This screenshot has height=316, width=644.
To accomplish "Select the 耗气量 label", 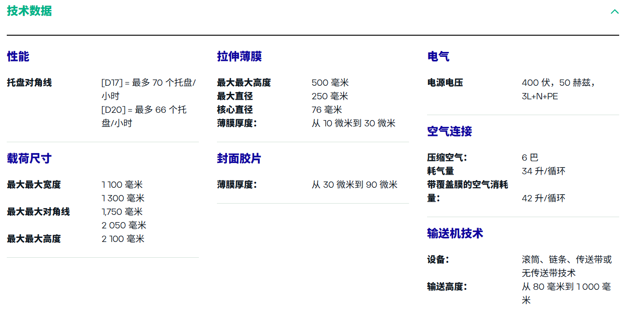I will tap(440, 171).
